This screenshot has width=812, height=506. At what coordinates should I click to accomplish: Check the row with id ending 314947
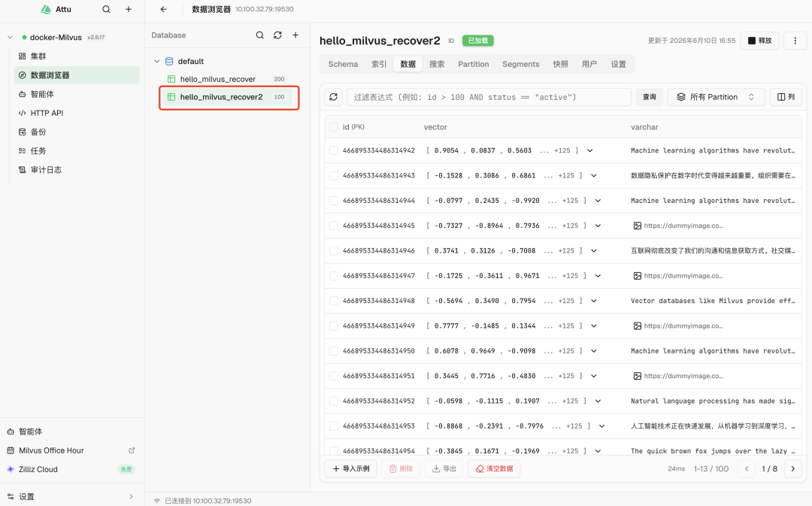[334, 276]
